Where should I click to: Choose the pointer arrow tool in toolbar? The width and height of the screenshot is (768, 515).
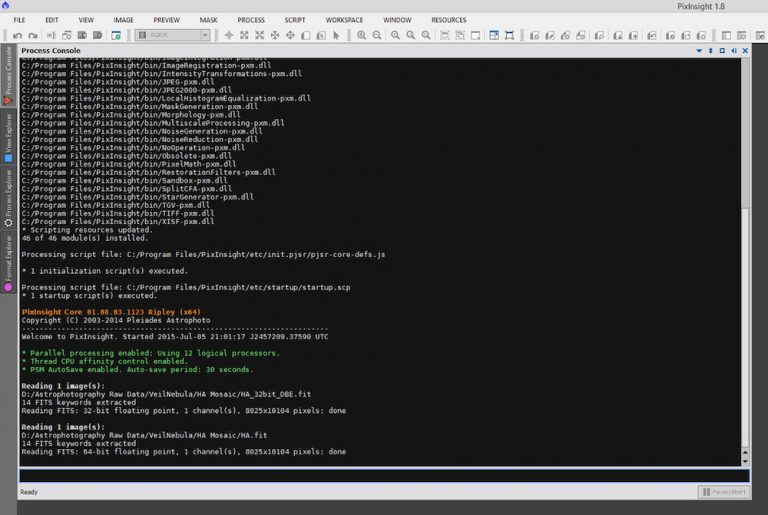(336, 35)
